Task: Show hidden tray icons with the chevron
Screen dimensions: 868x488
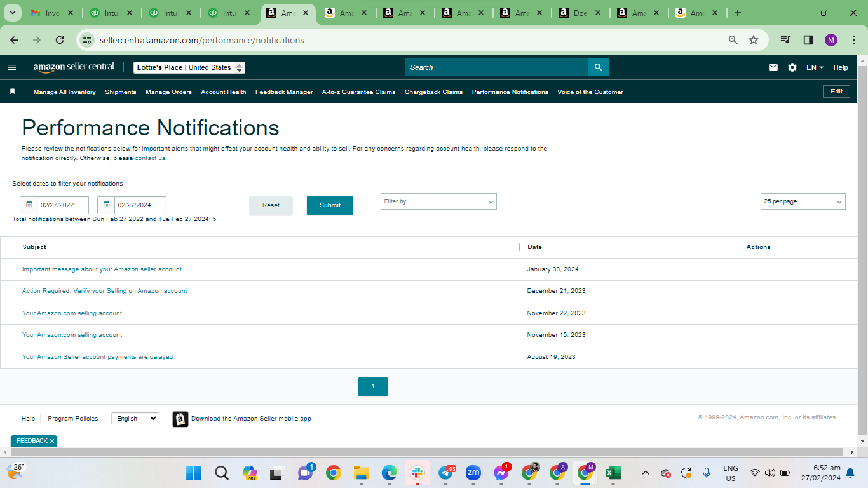Action: tap(646, 473)
